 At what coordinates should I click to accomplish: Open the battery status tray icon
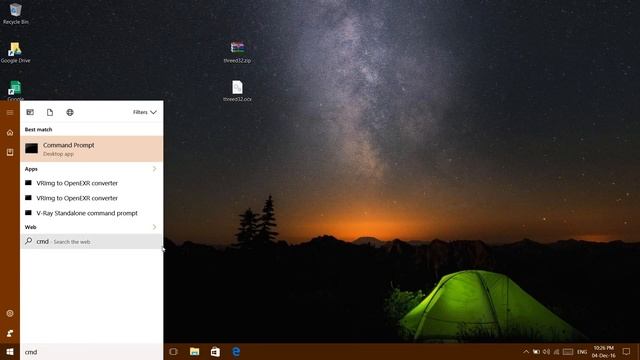pos(536,352)
